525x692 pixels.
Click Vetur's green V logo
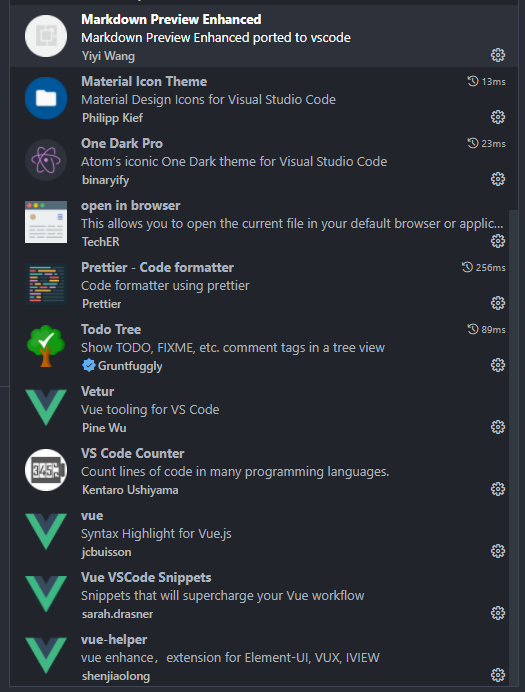pyautogui.click(x=46, y=408)
